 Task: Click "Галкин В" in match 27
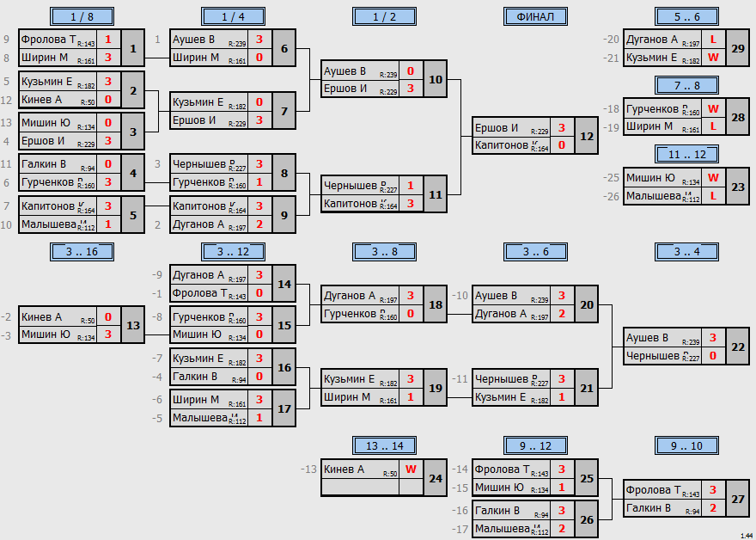(649, 508)
